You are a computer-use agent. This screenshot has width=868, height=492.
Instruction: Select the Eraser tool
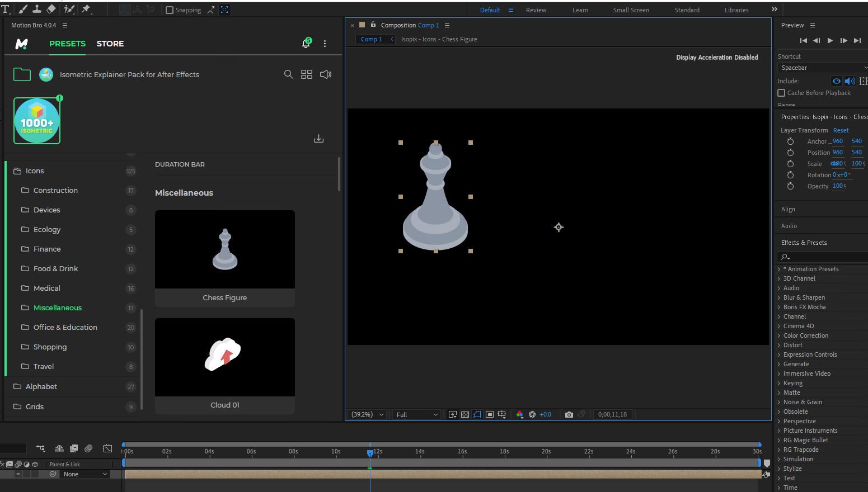tap(51, 9)
